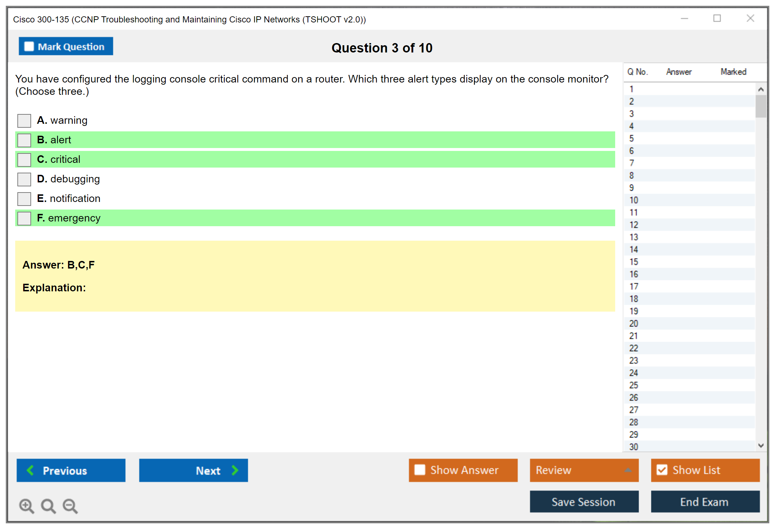This screenshot has height=532, width=778.
Task: Check option A warning
Action: 24,121
